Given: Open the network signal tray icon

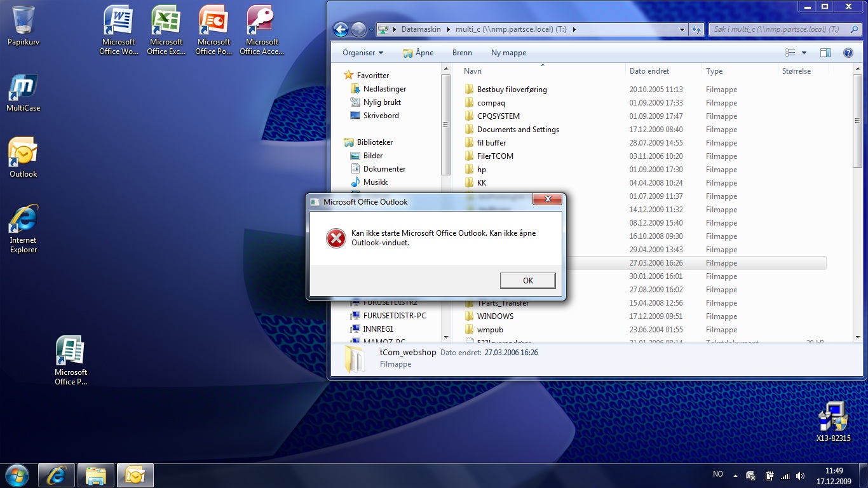Looking at the screenshot, I should [785, 475].
